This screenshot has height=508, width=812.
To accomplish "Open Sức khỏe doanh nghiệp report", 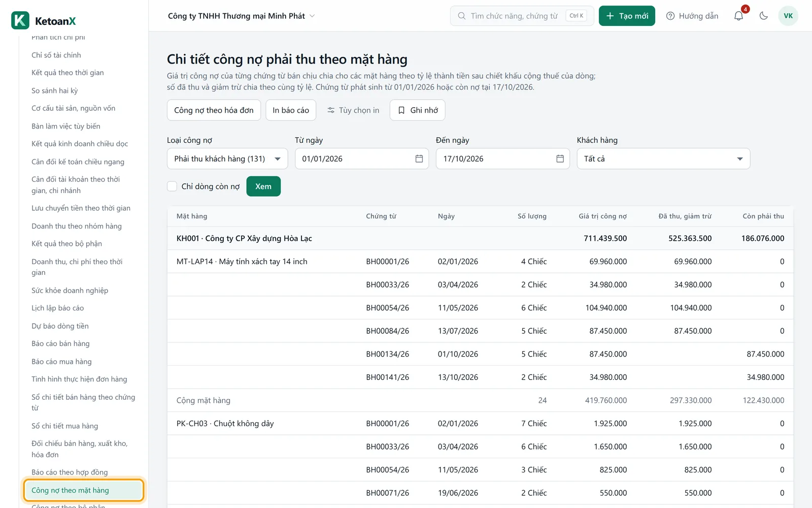I will 70,290.
